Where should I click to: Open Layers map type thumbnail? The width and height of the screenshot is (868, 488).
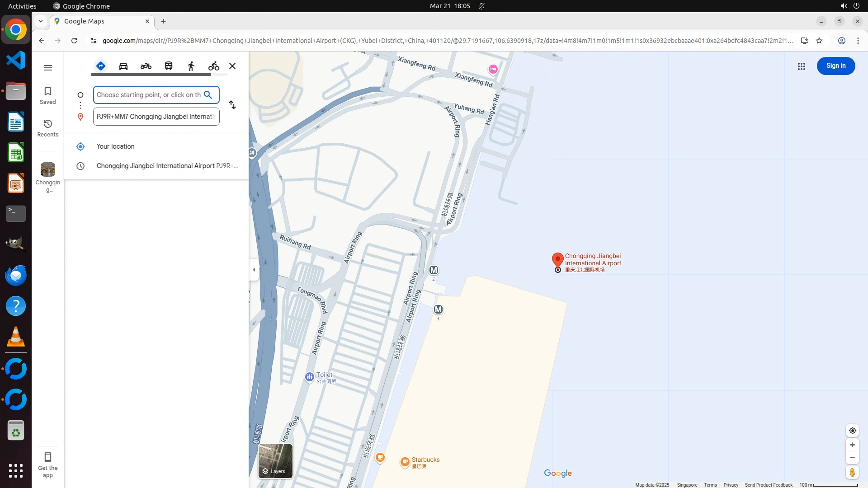tap(275, 461)
